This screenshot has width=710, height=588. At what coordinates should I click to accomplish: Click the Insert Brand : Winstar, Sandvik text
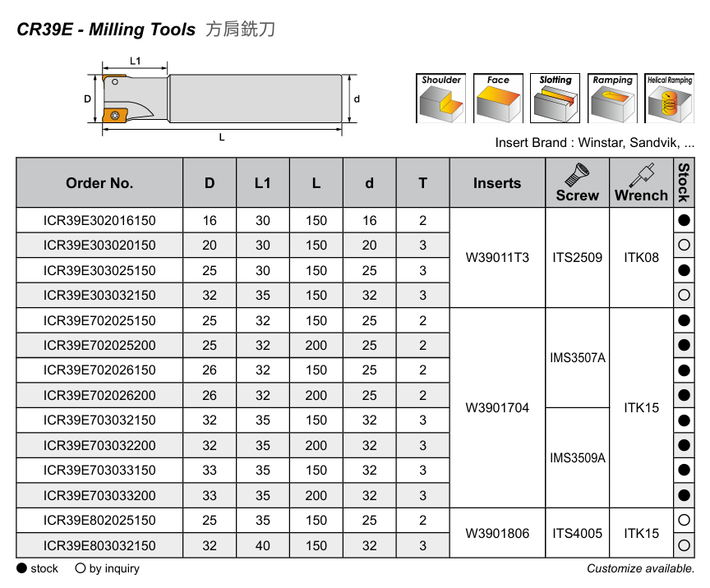[594, 143]
